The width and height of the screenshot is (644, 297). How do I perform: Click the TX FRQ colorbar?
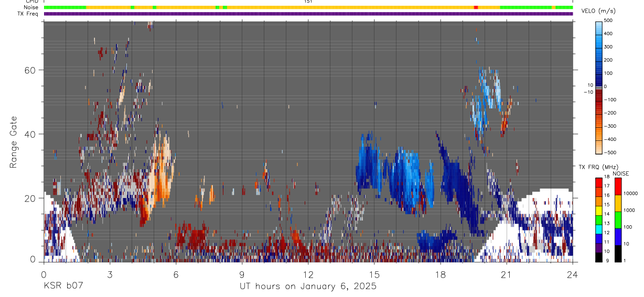(x=599, y=220)
